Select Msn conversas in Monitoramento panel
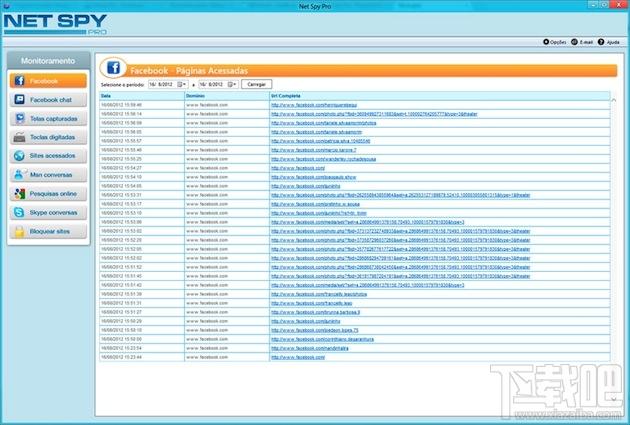Viewport: 630px width, 425px height. pos(48,175)
